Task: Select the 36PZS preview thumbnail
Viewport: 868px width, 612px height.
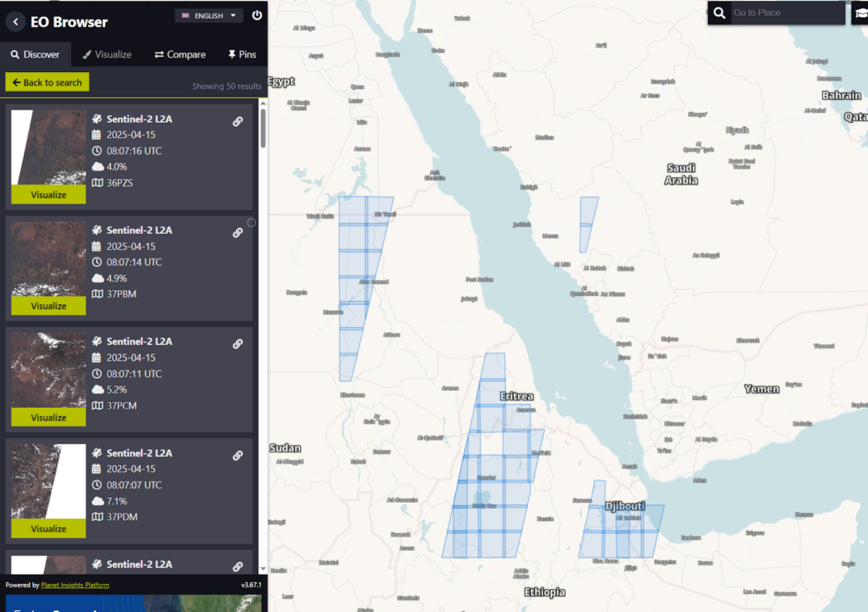Action: [x=48, y=147]
